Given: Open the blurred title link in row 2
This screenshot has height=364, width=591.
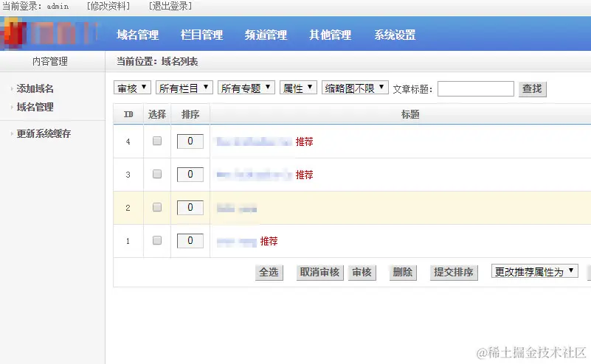Looking at the screenshot, I should (x=237, y=209).
